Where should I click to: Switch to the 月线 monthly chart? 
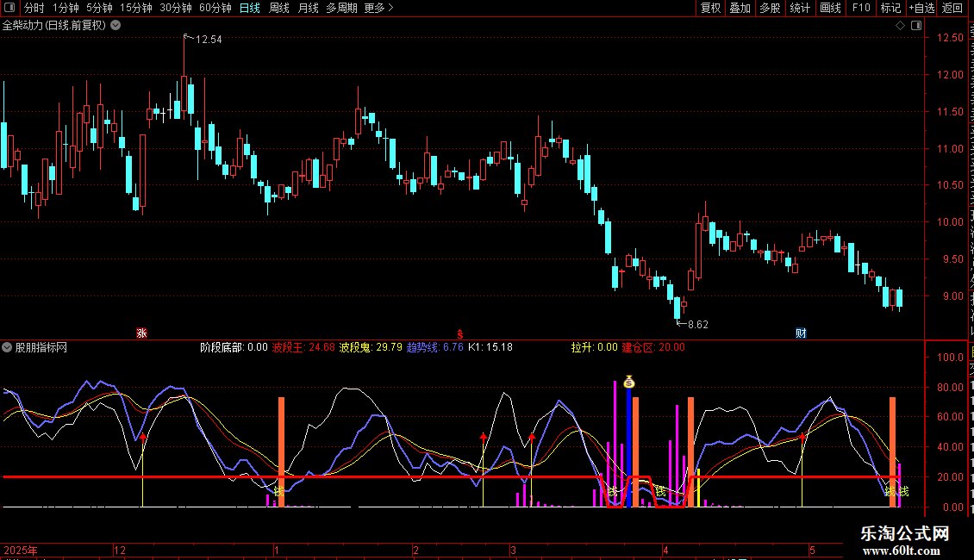click(x=308, y=8)
